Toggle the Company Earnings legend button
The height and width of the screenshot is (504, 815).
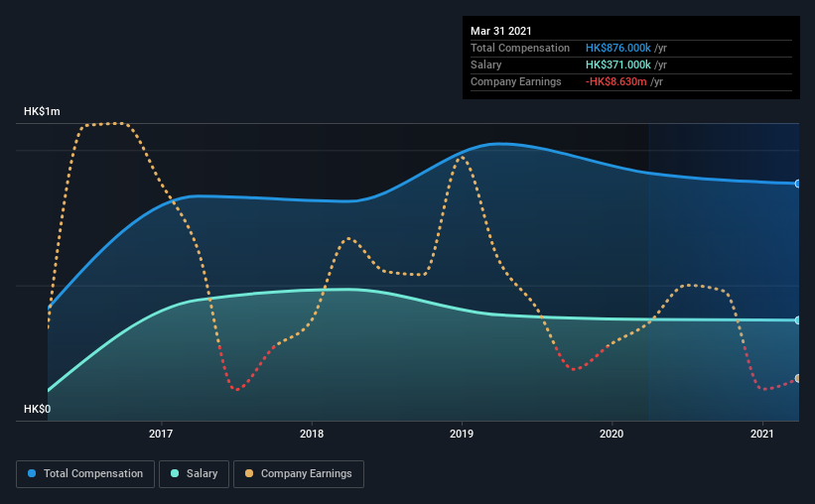pos(299,474)
